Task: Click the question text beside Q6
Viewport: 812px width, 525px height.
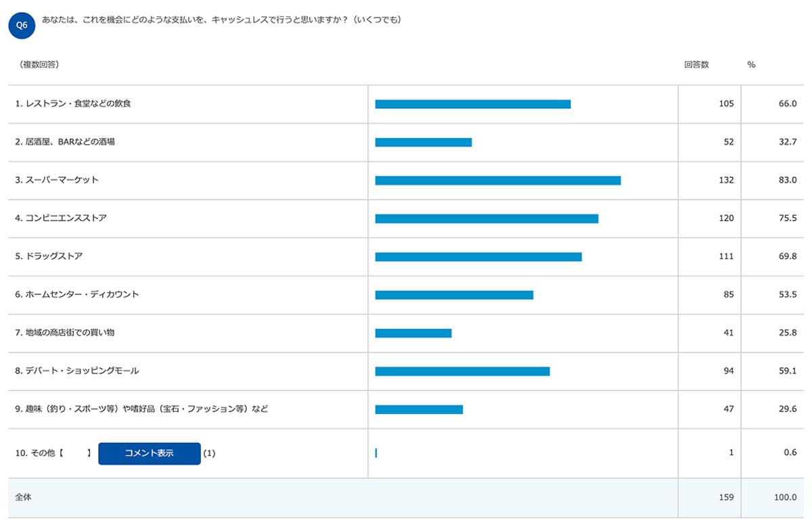Action: click(x=221, y=20)
